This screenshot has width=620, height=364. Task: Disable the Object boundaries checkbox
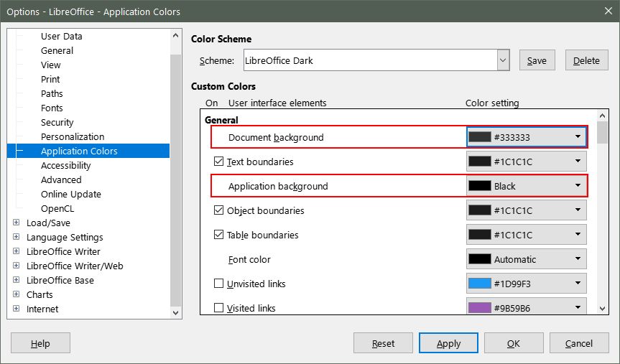[x=219, y=210]
